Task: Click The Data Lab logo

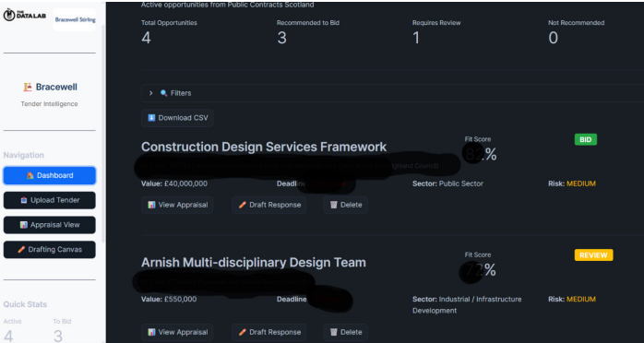Action: [x=25, y=15]
